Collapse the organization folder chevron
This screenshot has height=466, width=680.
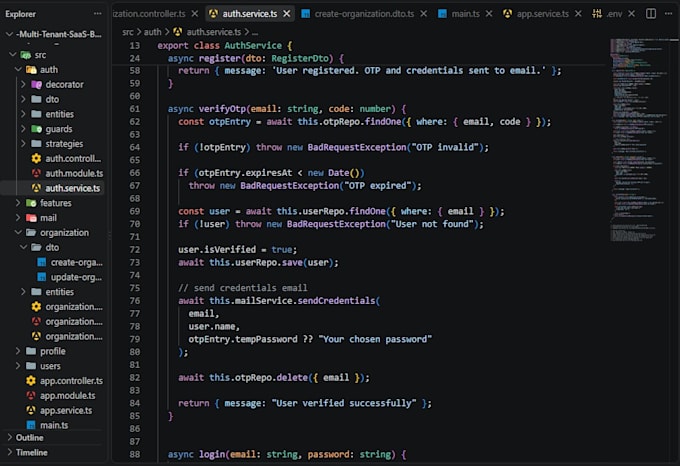pos(18,232)
